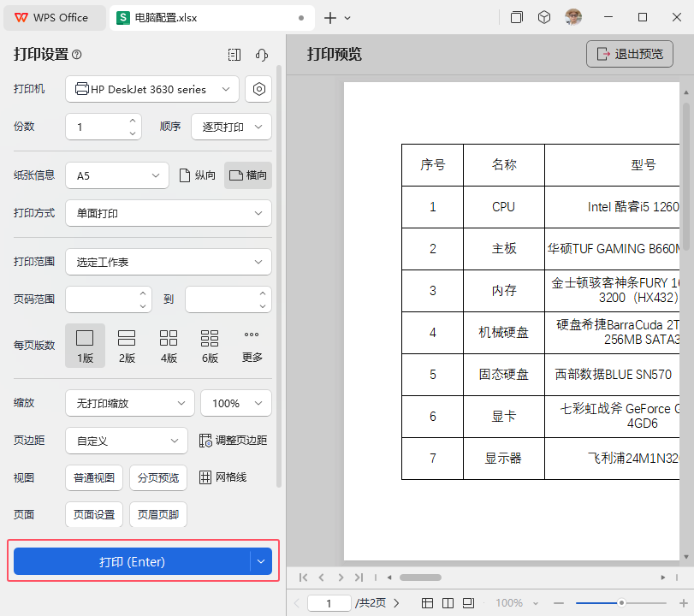Select split view icon in status bar

(x=448, y=602)
